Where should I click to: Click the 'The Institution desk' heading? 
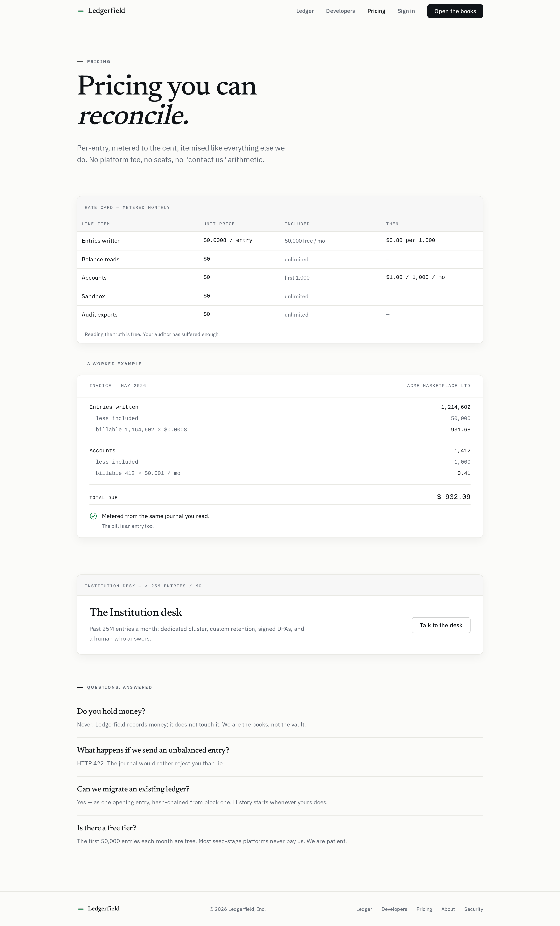136,612
